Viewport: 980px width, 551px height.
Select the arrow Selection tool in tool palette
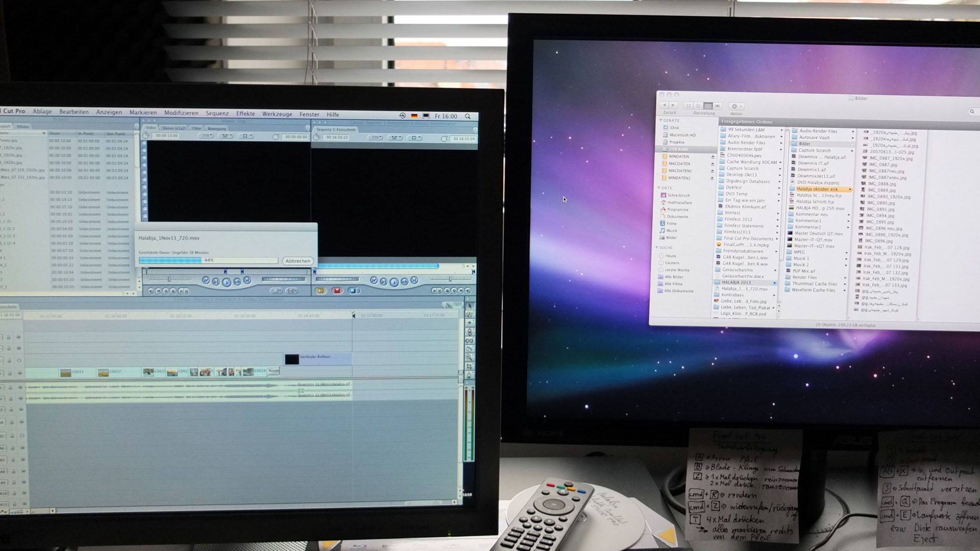pos(470,306)
